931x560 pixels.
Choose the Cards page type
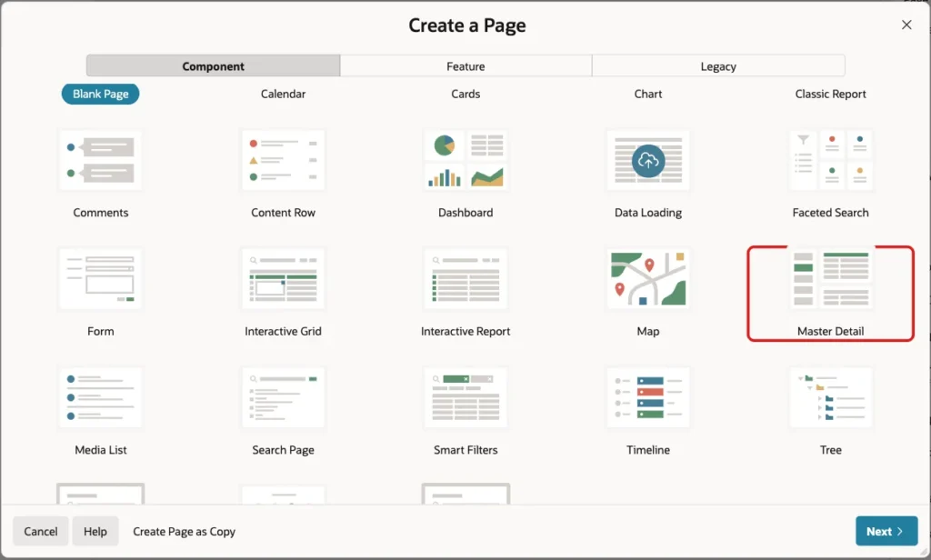tap(465, 94)
